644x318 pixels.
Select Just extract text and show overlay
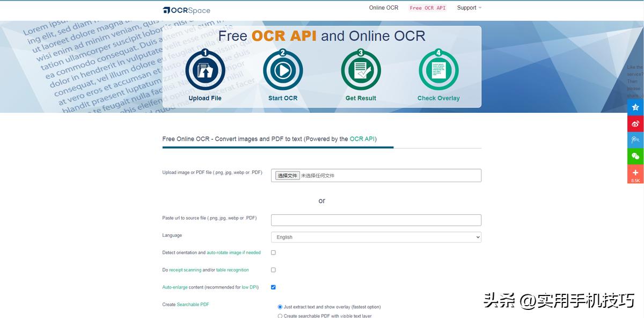click(x=280, y=307)
